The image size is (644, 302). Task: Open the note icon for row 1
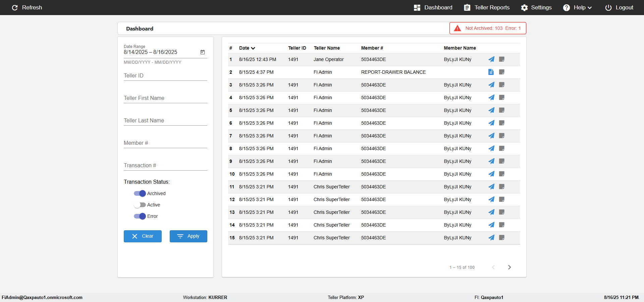(502, 59)
